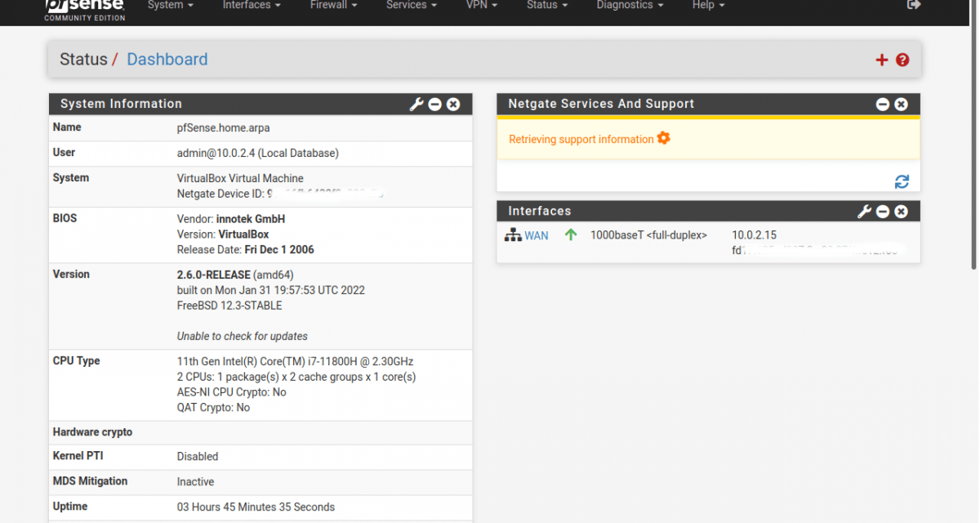
Task: Refresh the Netgate support information
Action: point(902,181)
